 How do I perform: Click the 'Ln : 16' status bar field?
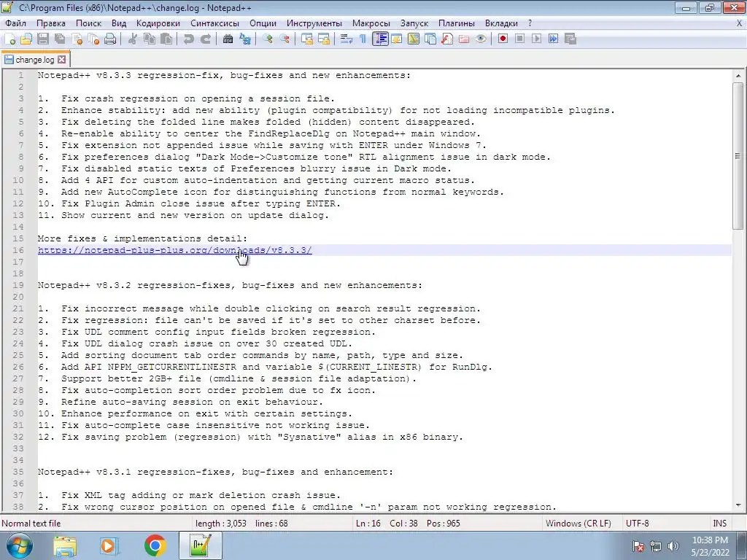pos(368,524)
